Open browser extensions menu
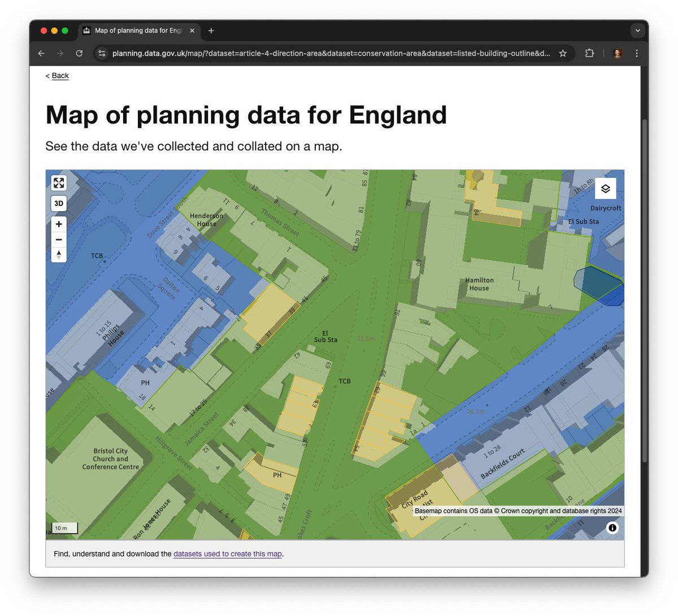 click(x=589, y=53)
